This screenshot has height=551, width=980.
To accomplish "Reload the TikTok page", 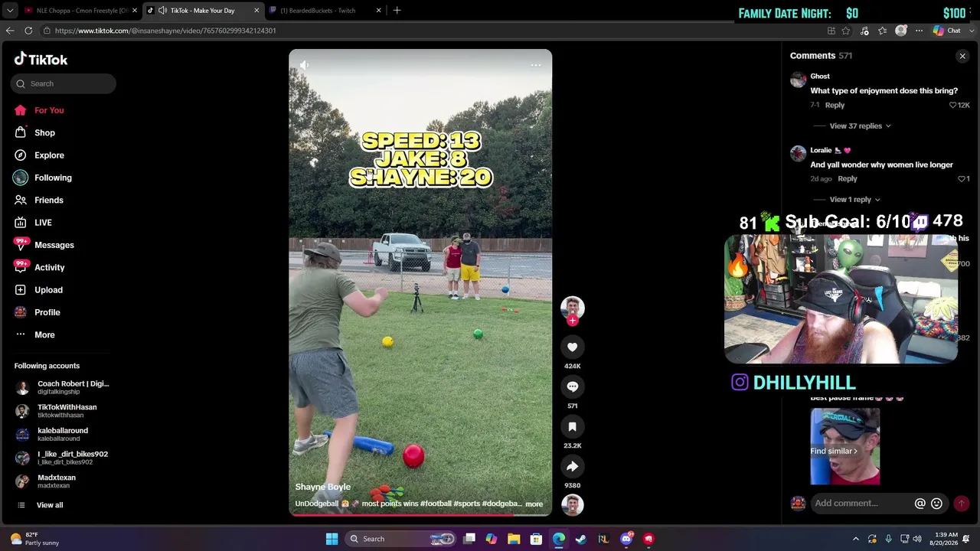I will [x=28, y=31].
